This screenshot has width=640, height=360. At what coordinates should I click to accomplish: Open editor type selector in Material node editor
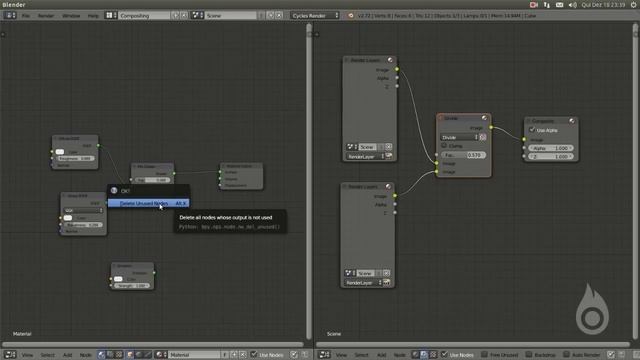[10, 355]
